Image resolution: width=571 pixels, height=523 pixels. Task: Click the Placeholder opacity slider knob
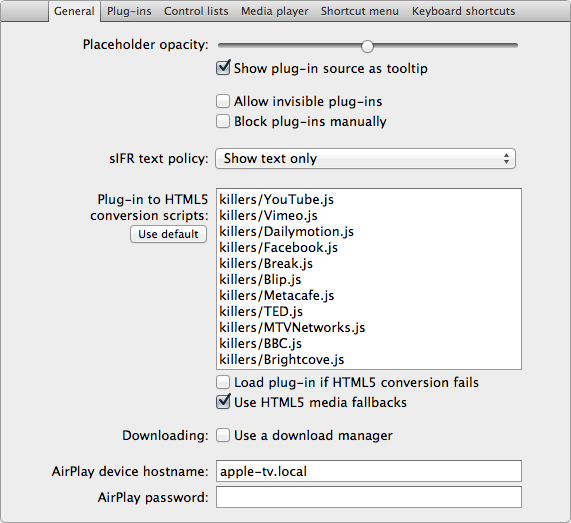(367, 46)
